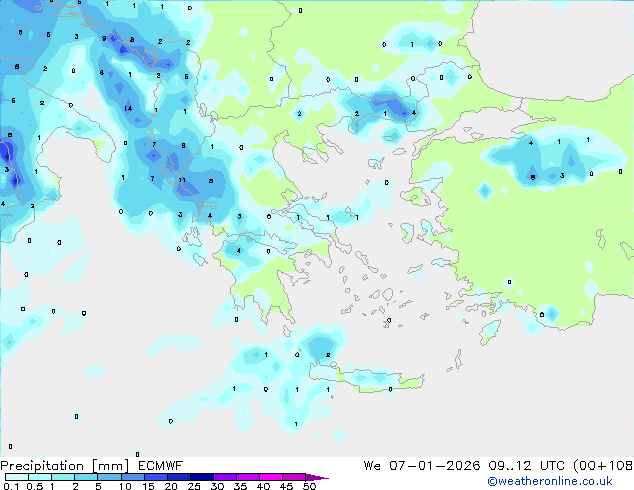Viewport: 634px width, 490px height.
Task: Click the '(00+108' forecast offset text
Action: 603,466
